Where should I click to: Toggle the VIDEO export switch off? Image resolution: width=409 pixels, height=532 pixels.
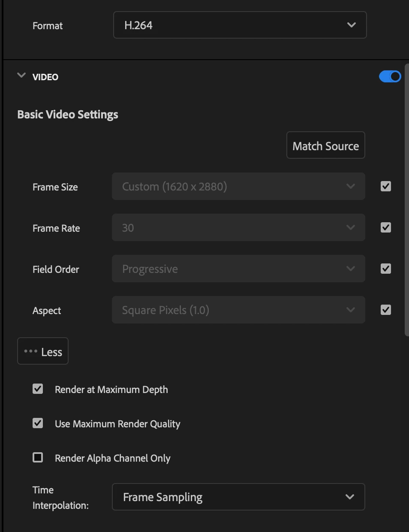[x=390, y=77]
